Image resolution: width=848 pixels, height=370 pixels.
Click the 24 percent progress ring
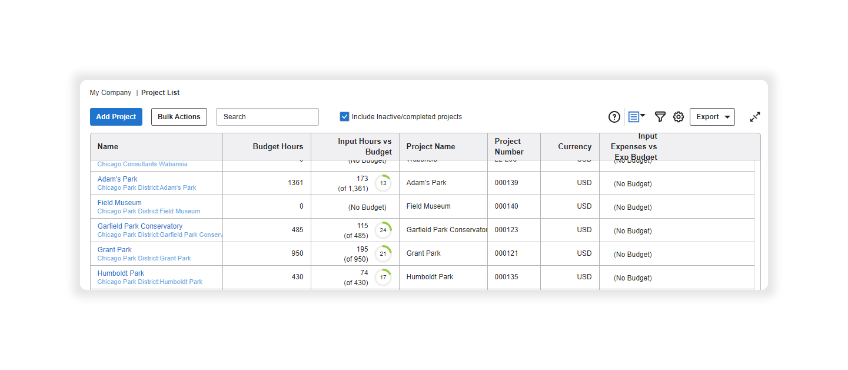[383, 230]
